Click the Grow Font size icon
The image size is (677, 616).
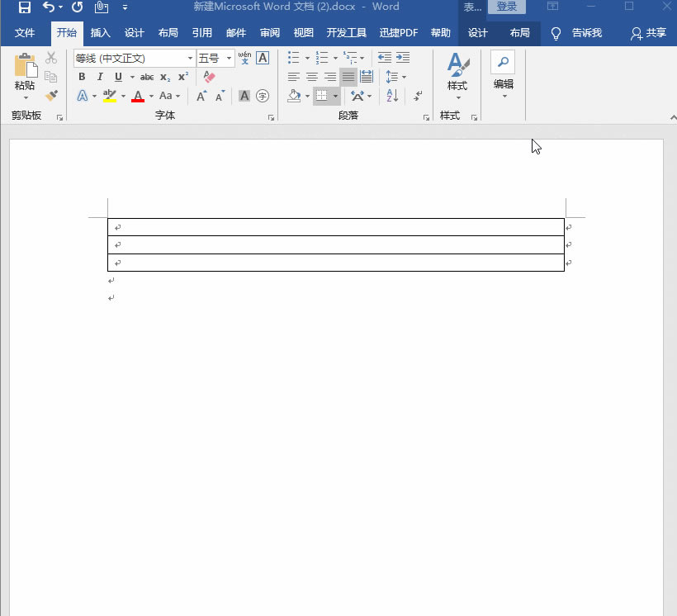[201, 96]
